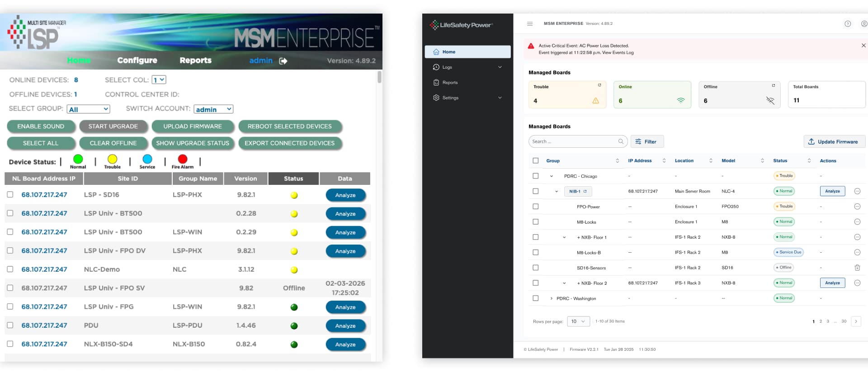The width and height of the screenshot is (868, 372).
Task: Dismiss the Active Critical Event alert
Action: pos(863,46)
